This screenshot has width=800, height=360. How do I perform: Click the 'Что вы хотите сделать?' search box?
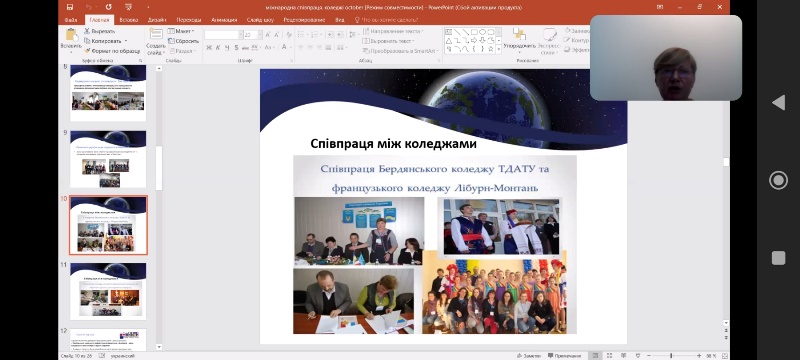pos(386,20)
